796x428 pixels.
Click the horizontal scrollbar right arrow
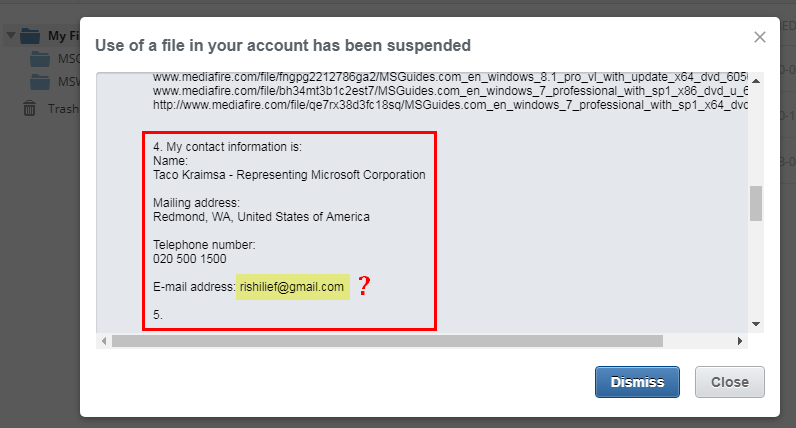click(x=740, y=341)
